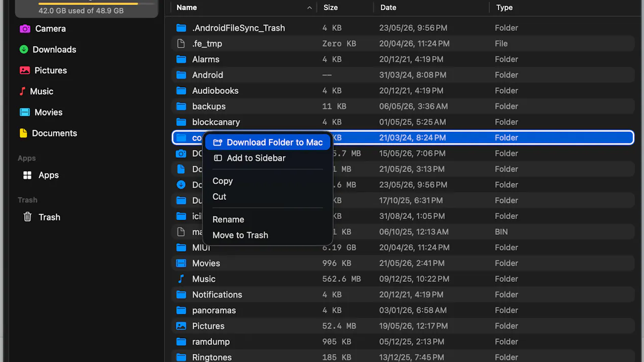
Task: Click the 'Zero KB' size of .fe_tmp
Action: click(x=339, y=44)
